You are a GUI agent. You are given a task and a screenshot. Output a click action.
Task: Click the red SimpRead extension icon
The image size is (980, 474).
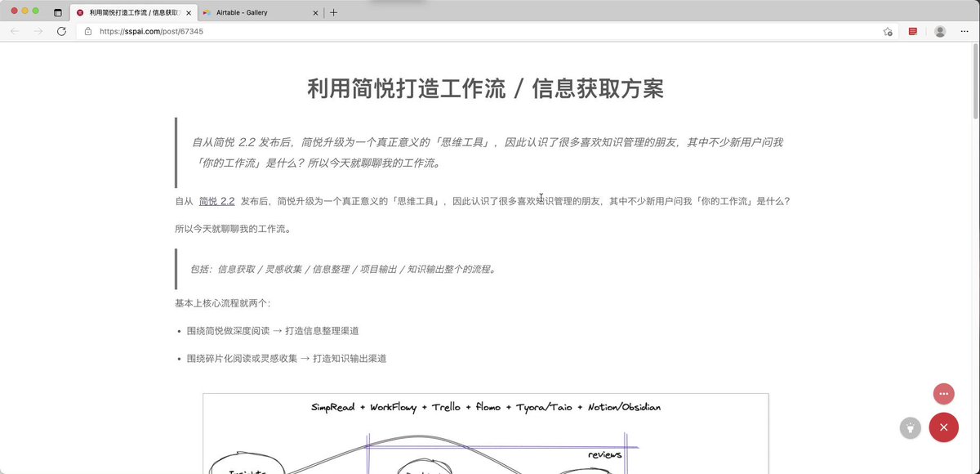913,31
